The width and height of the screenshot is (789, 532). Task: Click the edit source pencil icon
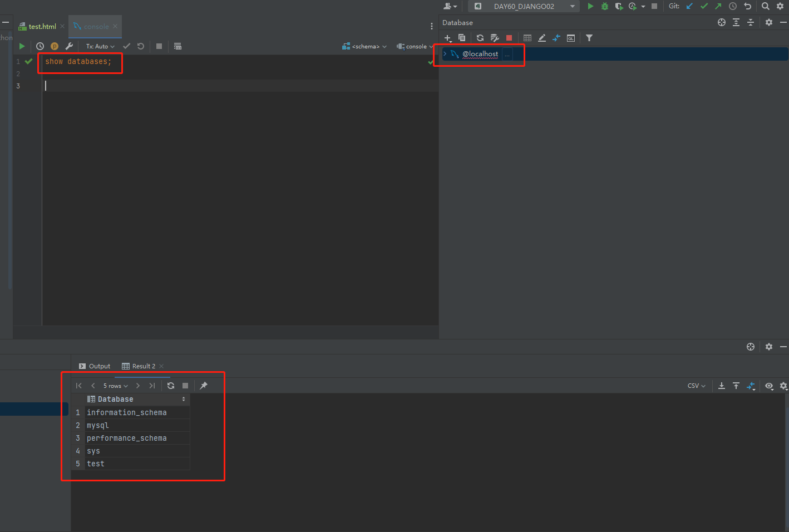[542, 38]
